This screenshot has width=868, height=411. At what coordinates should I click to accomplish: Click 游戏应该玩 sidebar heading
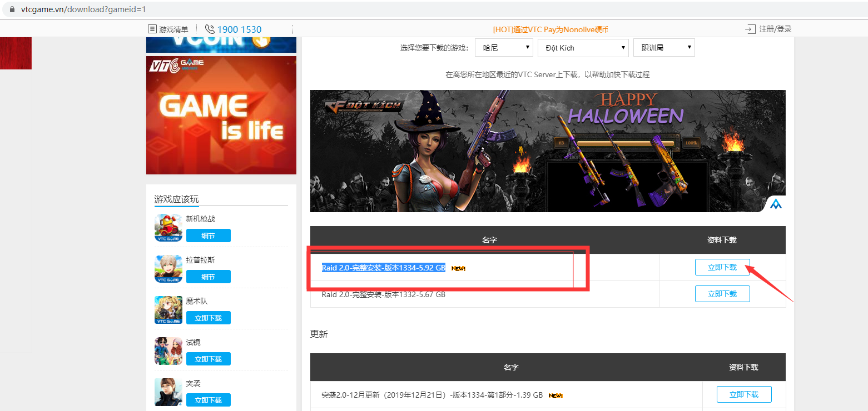pos(176,199)
